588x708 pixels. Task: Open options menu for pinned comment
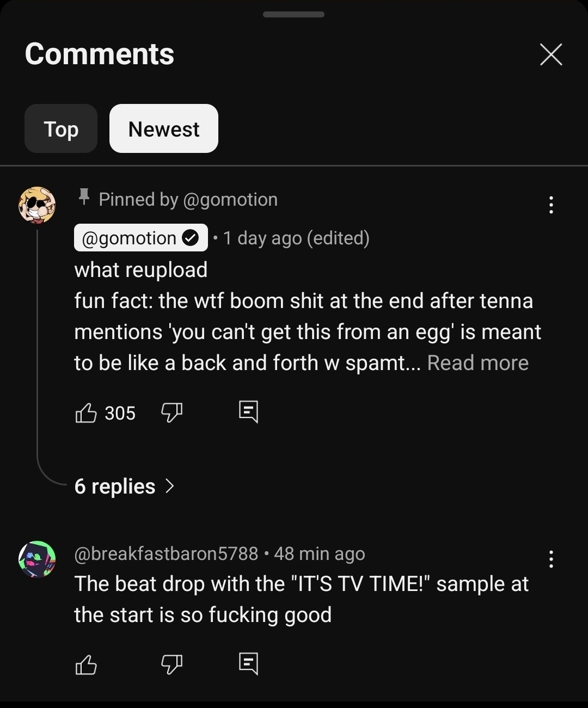pos(551,205)
